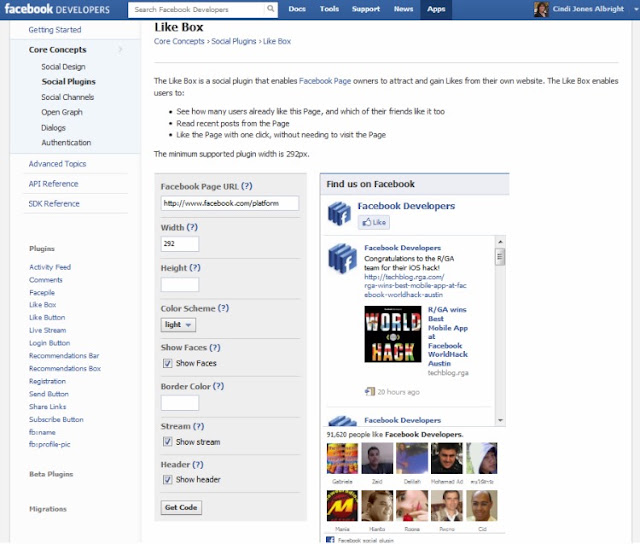
Task: Click Gabriela's face thumbnail
Action: point(342,458)
